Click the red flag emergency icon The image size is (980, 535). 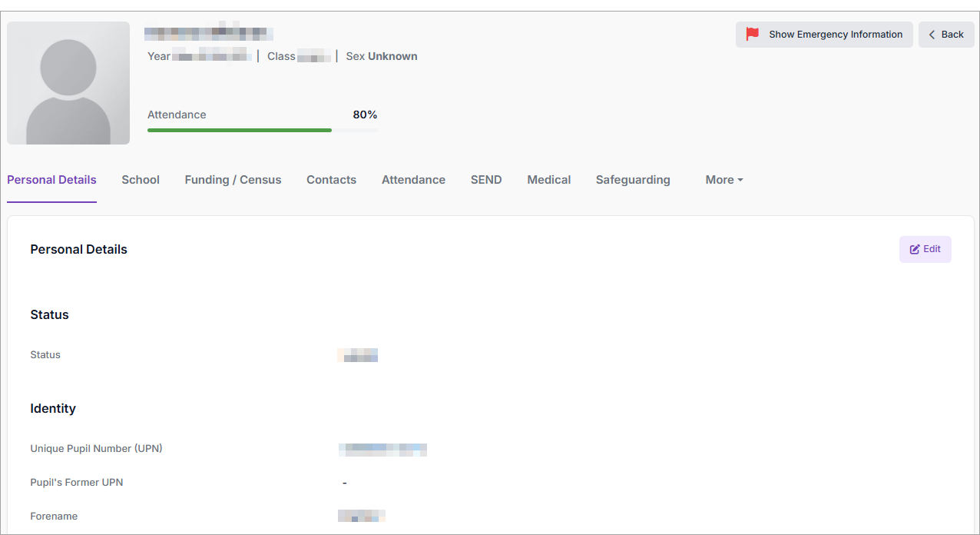click(753, 34)
